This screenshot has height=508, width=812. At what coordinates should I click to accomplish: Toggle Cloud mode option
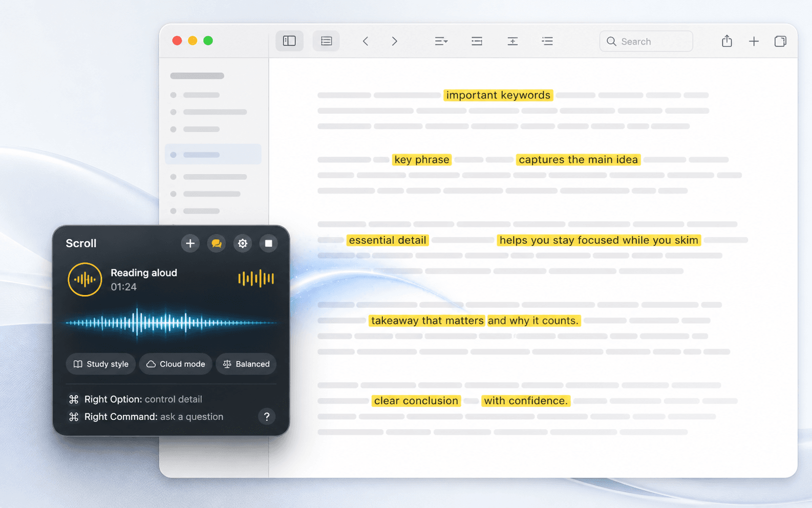176,364
